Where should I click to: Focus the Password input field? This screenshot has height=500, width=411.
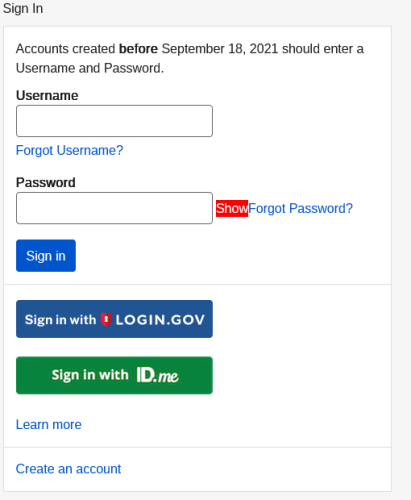click(x=114, y=208)
